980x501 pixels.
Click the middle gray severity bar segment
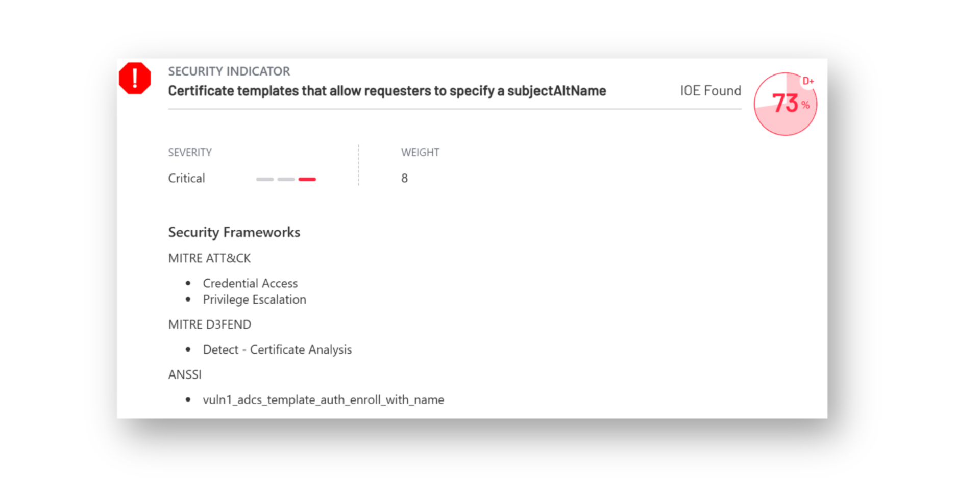pyautogui.click(x=286, y=179)
